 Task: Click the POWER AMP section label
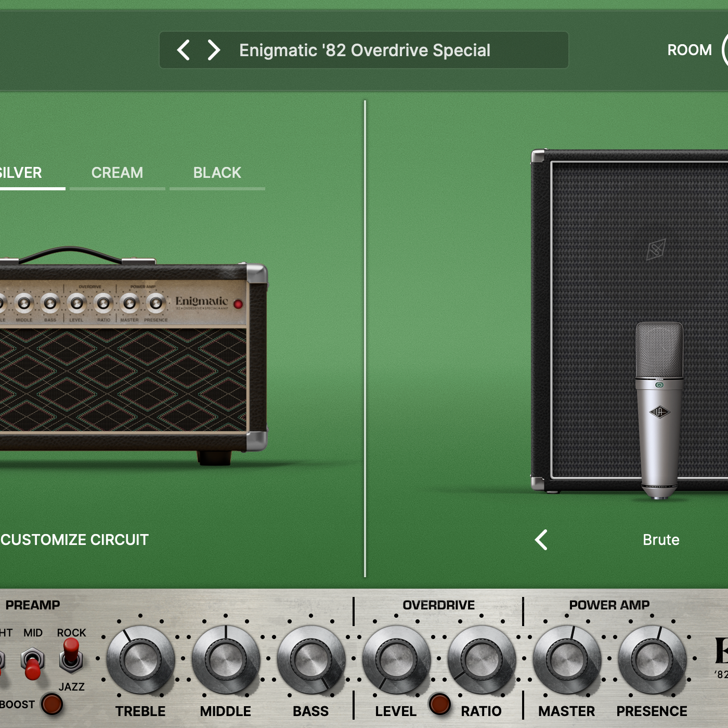[x=609, y=605]
